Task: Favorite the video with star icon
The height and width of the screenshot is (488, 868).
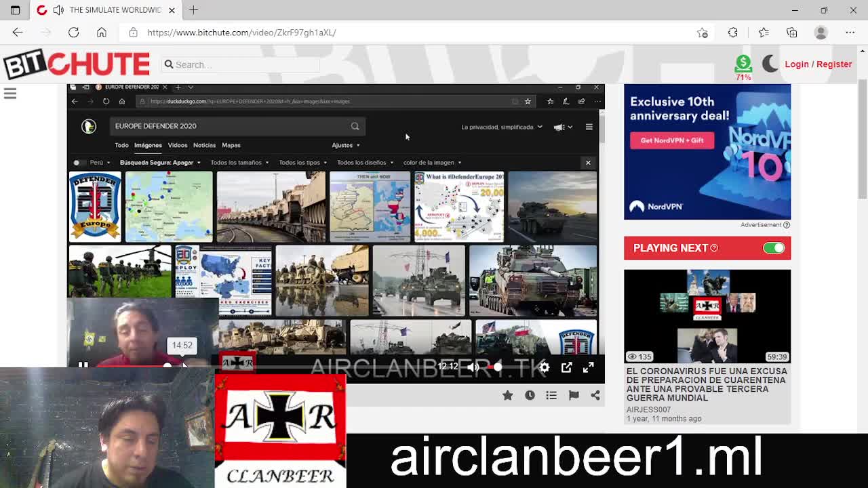Action: tap(507, 395)
